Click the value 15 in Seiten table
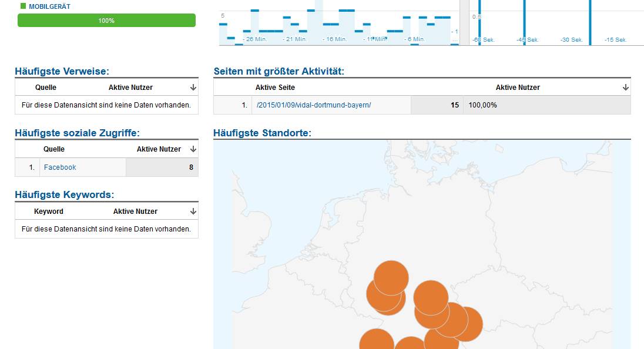This screenshot has height=349, width=644. [x=455, y=105]
